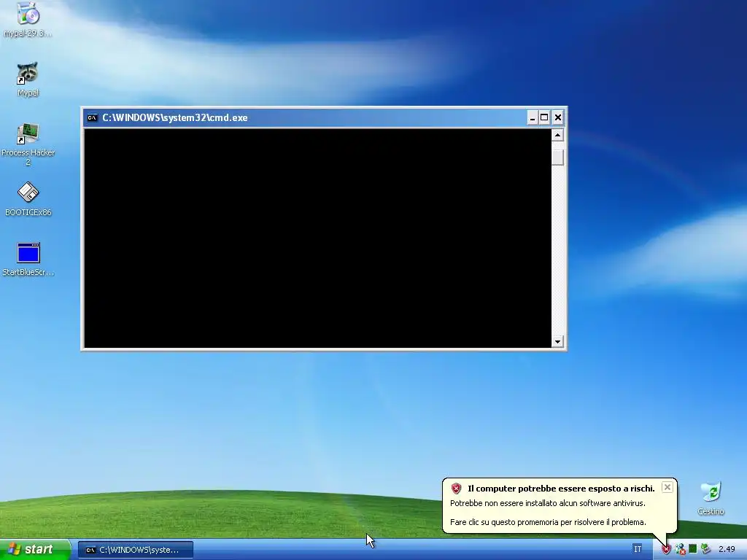Select the StartBlueScr... desktop icon
The image size is (747, 560).
pos(28,253)
